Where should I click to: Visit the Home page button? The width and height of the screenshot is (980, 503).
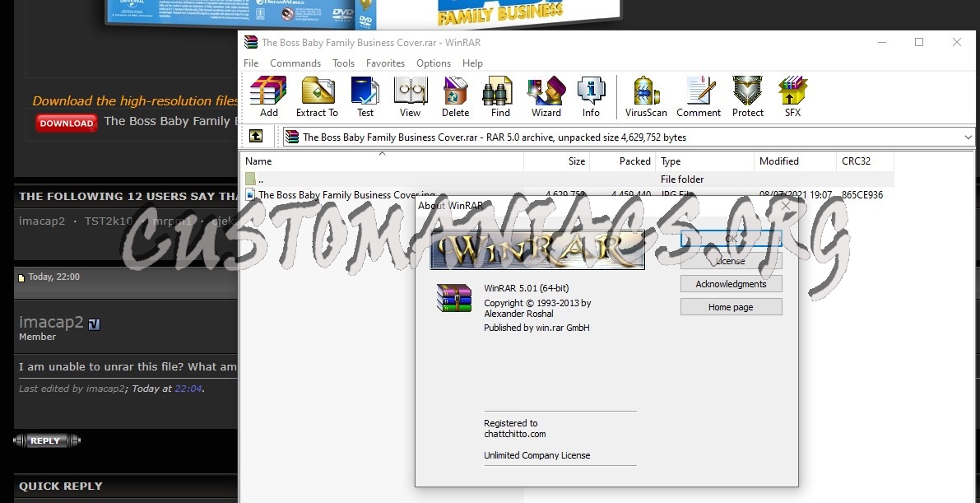(732, 307)
